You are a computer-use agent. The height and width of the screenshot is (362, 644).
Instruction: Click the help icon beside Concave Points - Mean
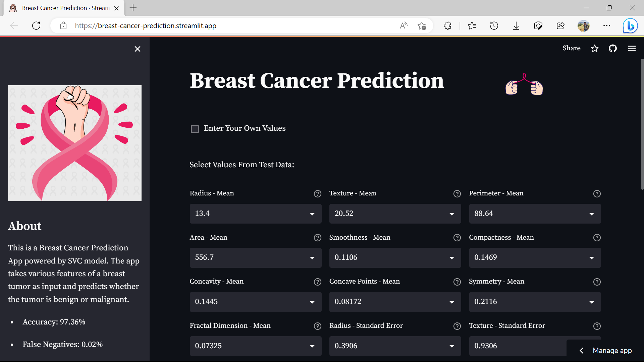pos(457,282)
